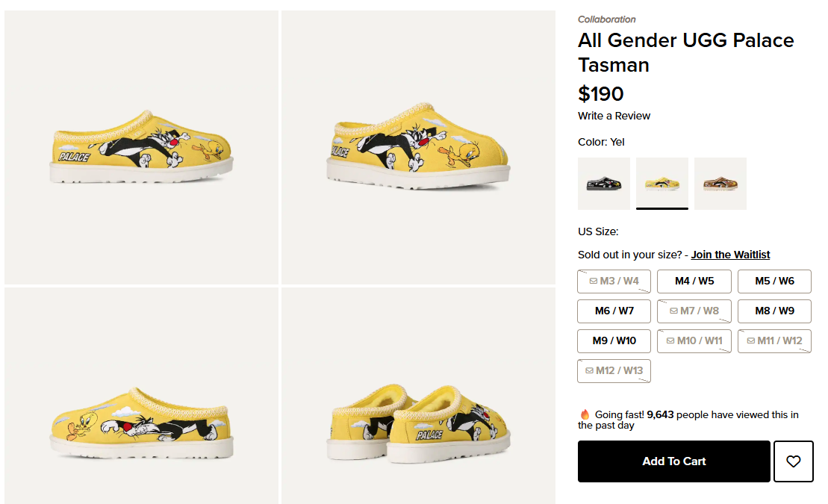Image resolution: width=828 pixels, height=504 pixels.
Task: Select size M5 / W6
Action: point(774,281)
